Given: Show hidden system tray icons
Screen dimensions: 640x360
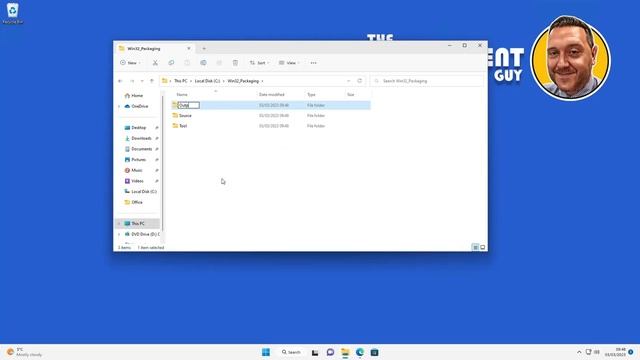Looking at the screenshot, I should point(579,352).
